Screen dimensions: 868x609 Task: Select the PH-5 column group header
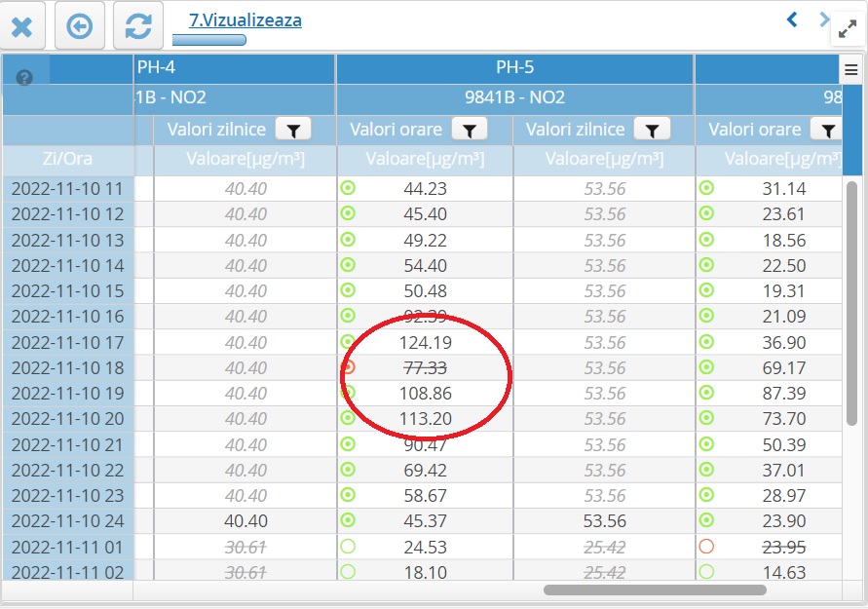[514, 68]
